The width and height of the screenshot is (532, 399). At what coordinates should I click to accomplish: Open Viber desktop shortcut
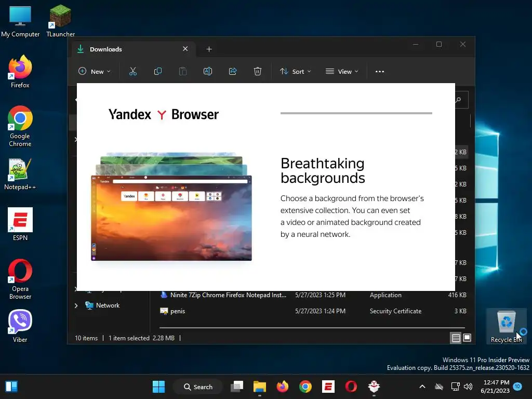pos(20,326)
